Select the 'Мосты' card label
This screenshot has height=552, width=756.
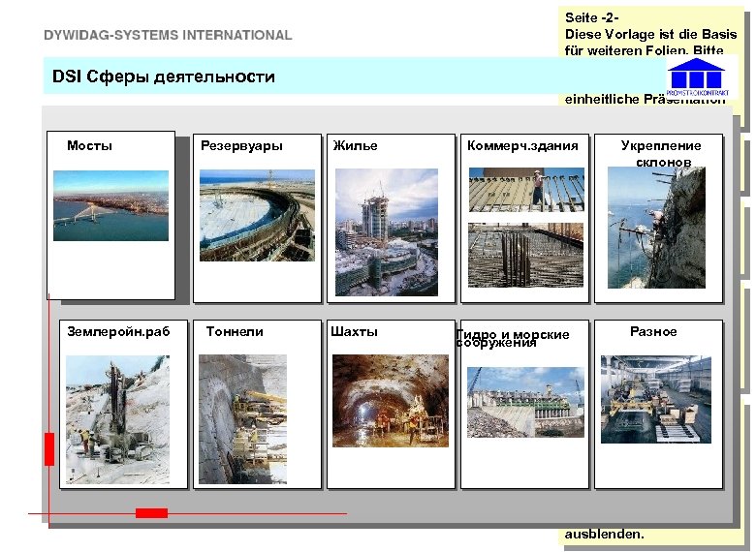tap(90, 145)
